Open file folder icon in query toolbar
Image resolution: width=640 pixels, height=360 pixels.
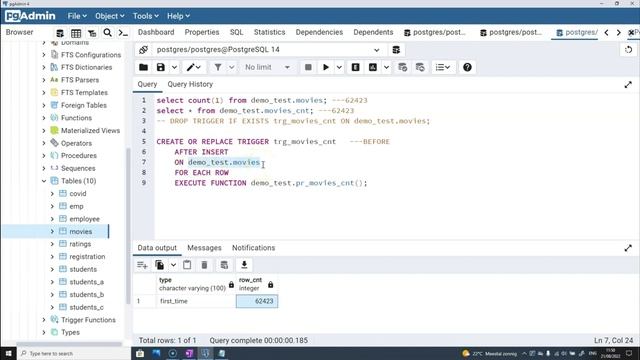tap(143, 67)
